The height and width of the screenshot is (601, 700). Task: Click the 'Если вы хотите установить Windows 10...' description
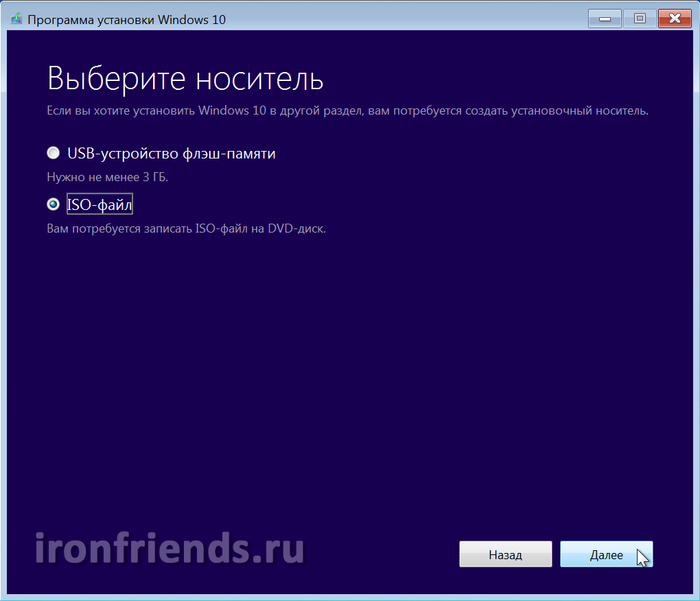pos(347,110)
